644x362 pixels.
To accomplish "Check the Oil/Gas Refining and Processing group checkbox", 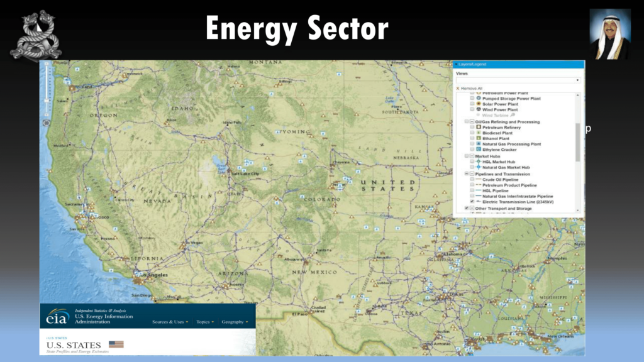I will 467,121.
